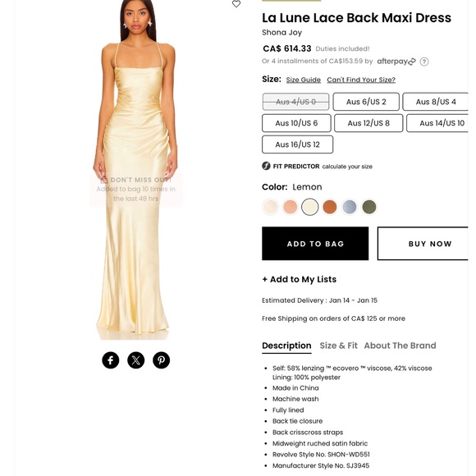Image resolution: width=476 pixels, height=476 pixels.
Task: Expand Add to My Lists
Action: pyautogui.click(x=300, y=279)
